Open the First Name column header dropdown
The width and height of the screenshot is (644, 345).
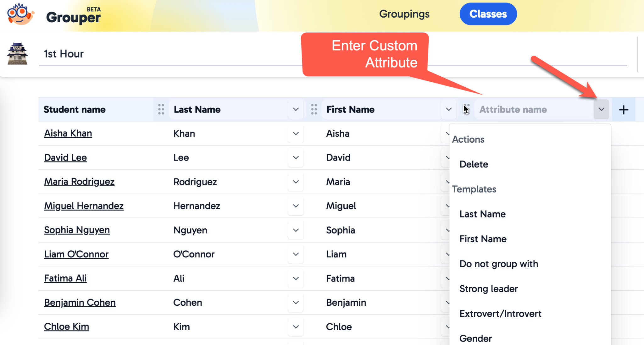pyautogui.click(x=448, y=109)
